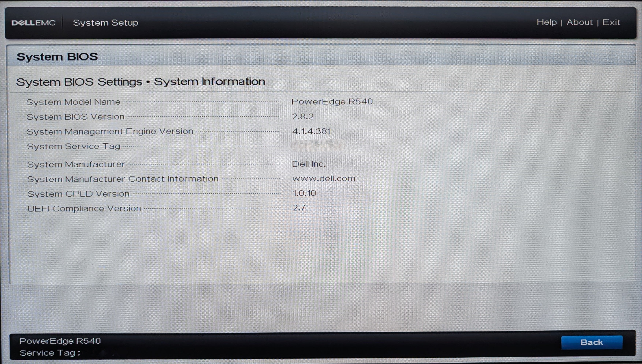The height and width of the screenshot is (364, 642).
Task: Click the System BIOS heading
Action: (x=57, y=57)
